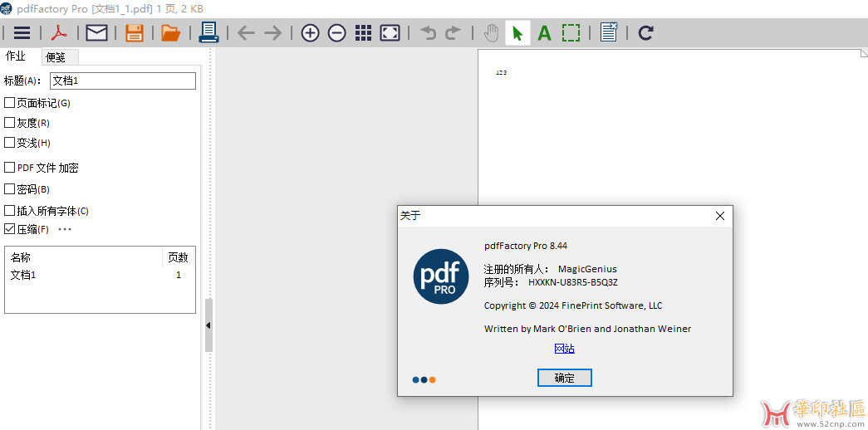
Task: Enable the 变浅(H) checkbox
Action: (9, 142)
